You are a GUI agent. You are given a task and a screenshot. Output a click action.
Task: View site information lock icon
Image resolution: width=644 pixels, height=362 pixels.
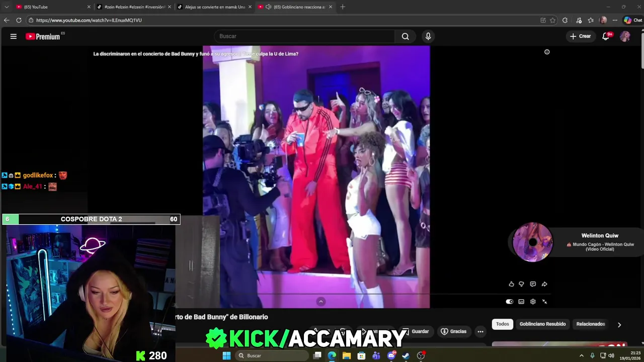[x=31, y=20]
